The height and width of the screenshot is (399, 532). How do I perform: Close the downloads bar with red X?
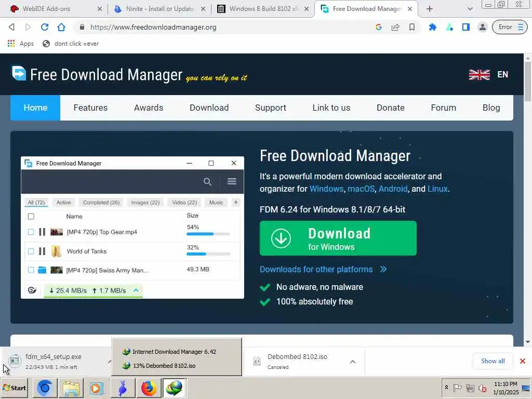(523, 361)
